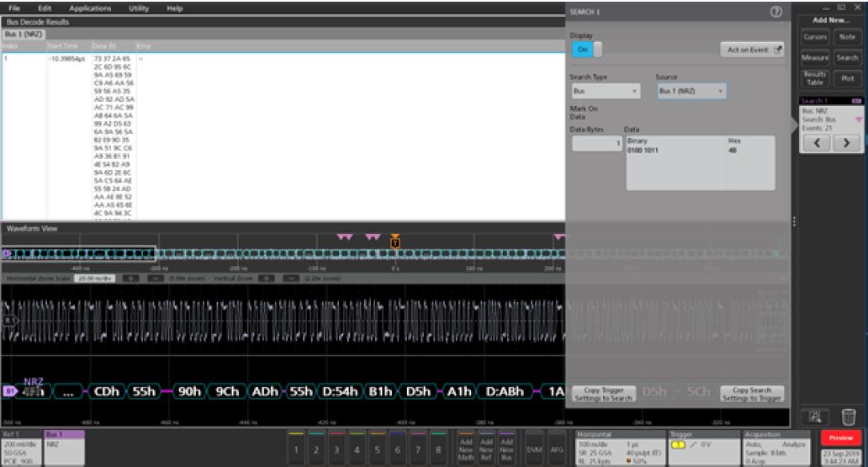Image resolution: width=868 pixels, height=467 pixels.
Task: Open the Utility menu
Action: (x=138, y=8)
